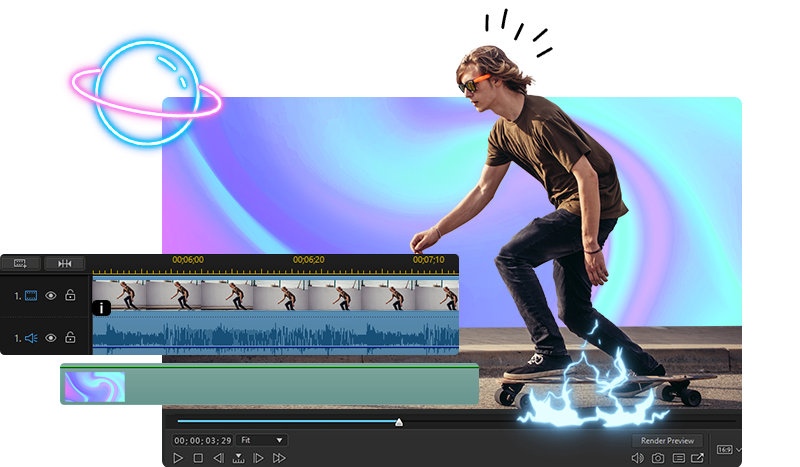Click the preview volume speaker icon
Viewport: 800px width, 467px height.
point(637,458)
